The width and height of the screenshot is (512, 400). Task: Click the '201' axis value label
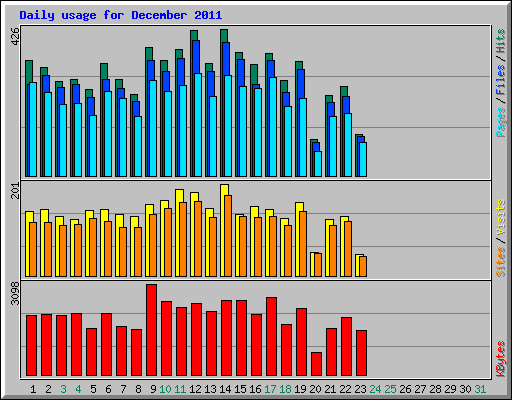point(15,191)
